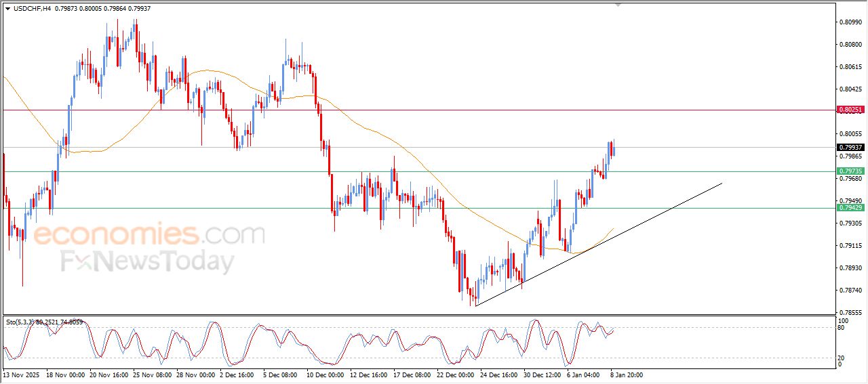Select the red horizontal resistance line
The width and height of the screenshot is (868, 384).
coord(407,110)
